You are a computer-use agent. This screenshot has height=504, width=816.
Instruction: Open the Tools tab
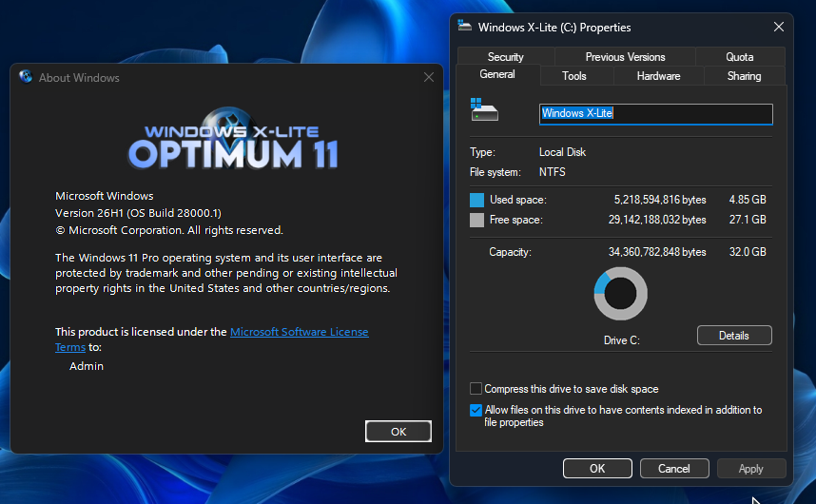point(574,76)
